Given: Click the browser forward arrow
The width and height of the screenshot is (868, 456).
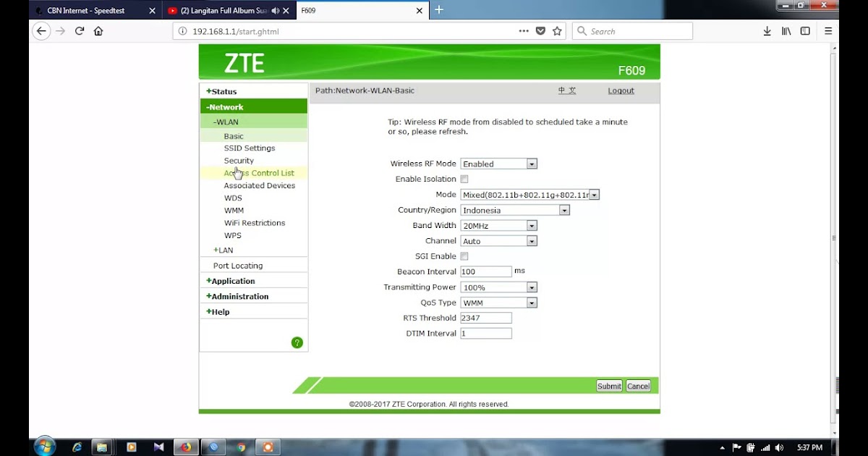Looking at the screenshot, I should click(x=61, y=31).
